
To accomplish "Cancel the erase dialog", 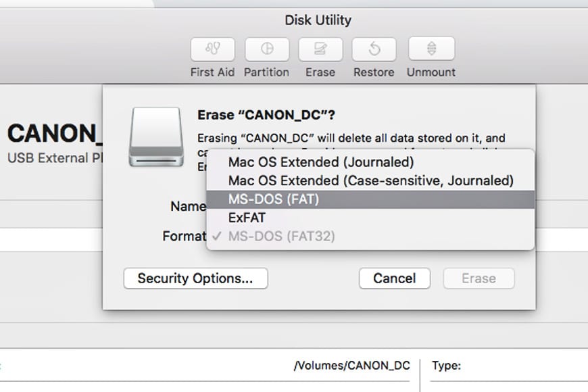I will 395,278.
